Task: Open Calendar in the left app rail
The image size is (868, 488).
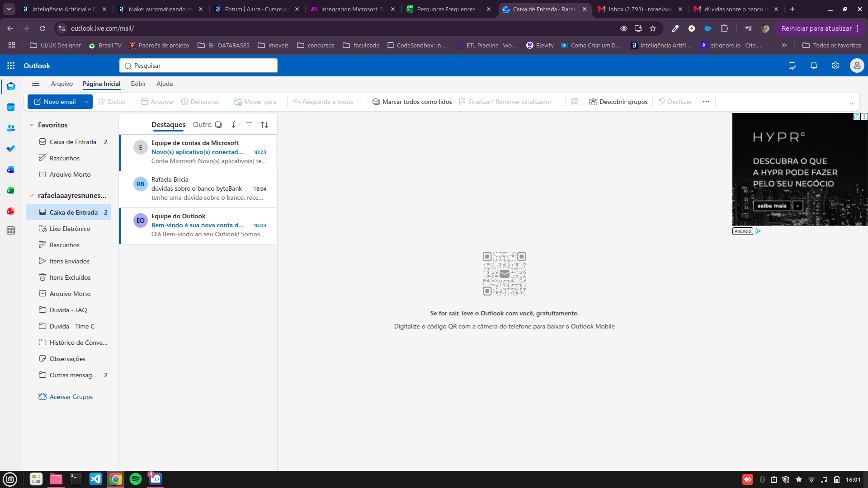Action: coord(11,107)
